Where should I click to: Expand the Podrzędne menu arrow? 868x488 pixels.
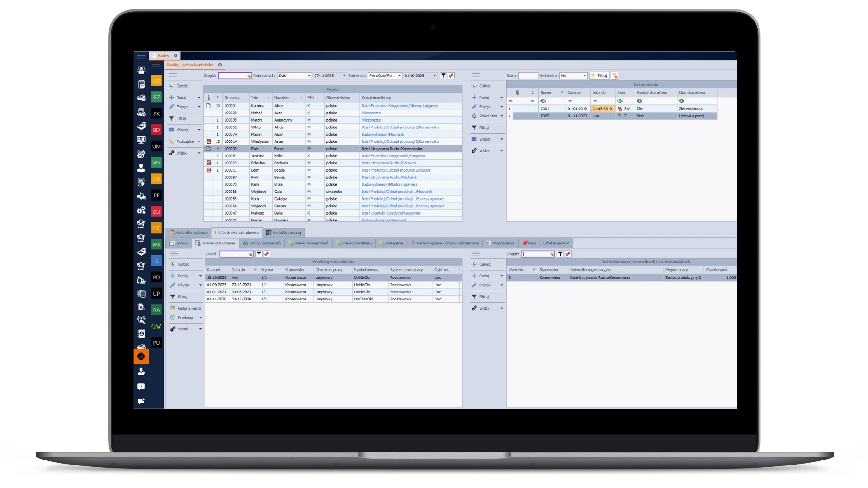tap(199, 141)
